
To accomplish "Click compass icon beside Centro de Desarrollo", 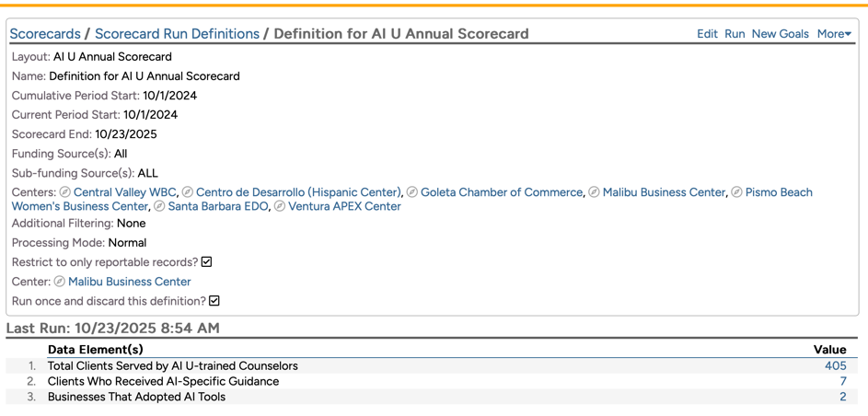I will tap(188, 192).
